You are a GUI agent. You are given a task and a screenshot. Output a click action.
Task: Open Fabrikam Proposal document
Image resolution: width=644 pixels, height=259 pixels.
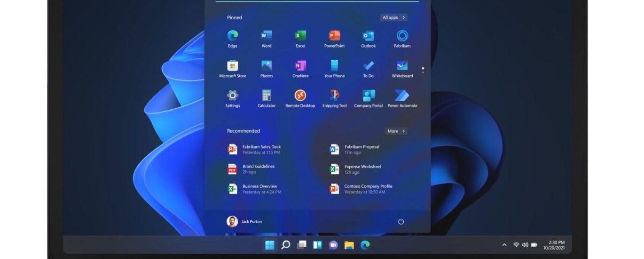(355, 149)
